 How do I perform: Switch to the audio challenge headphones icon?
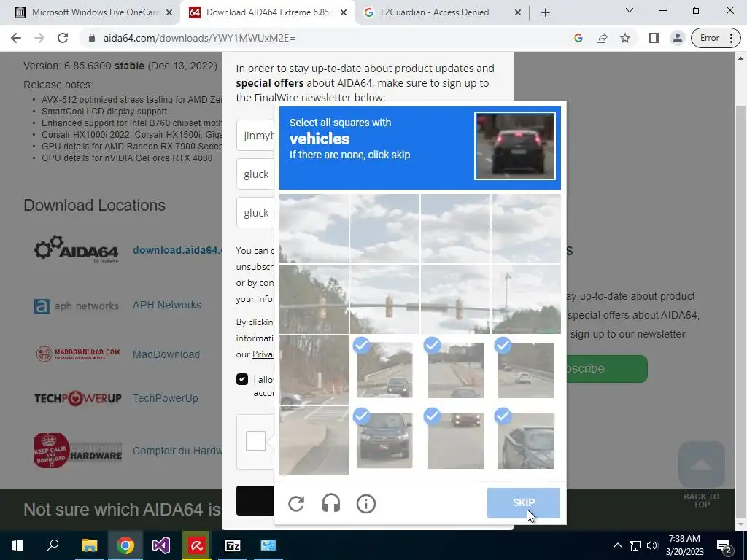(x=330, y=503)
